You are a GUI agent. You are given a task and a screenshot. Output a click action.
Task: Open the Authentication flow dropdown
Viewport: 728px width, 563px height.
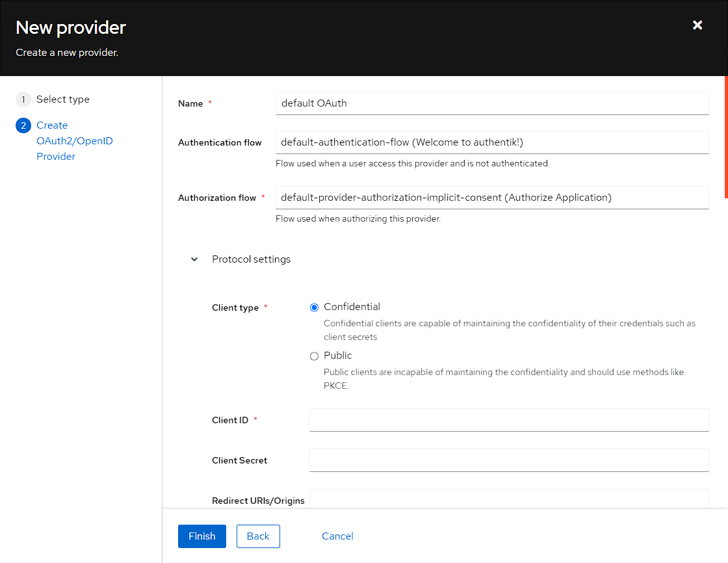(x=491, y=142)
